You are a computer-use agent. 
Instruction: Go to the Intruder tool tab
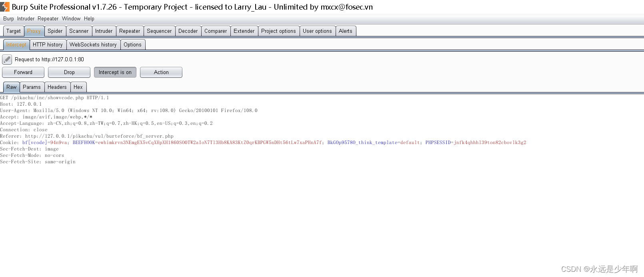(104, 31)
